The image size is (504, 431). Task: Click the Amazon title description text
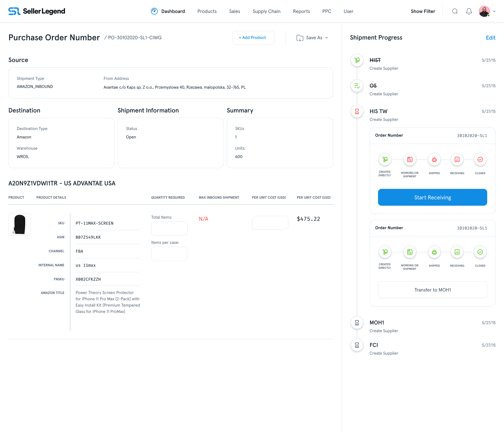pyautogui.click(x=108, y=302)
